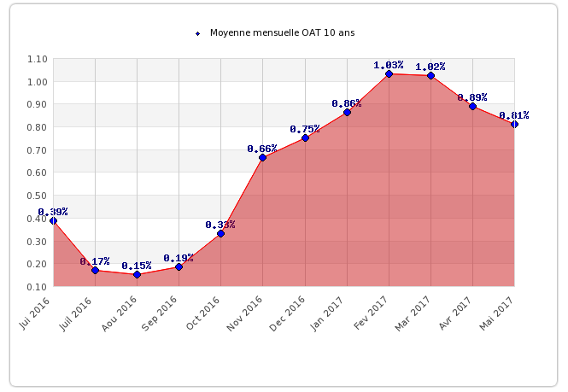Select the 0.39% data point for Jui 2016
This screenshot has width=568, height=392.
coord(53,220)
